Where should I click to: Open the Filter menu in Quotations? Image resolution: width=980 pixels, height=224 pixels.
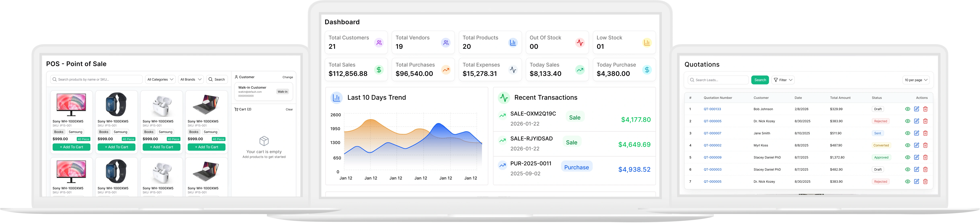[x=783, y=80]
